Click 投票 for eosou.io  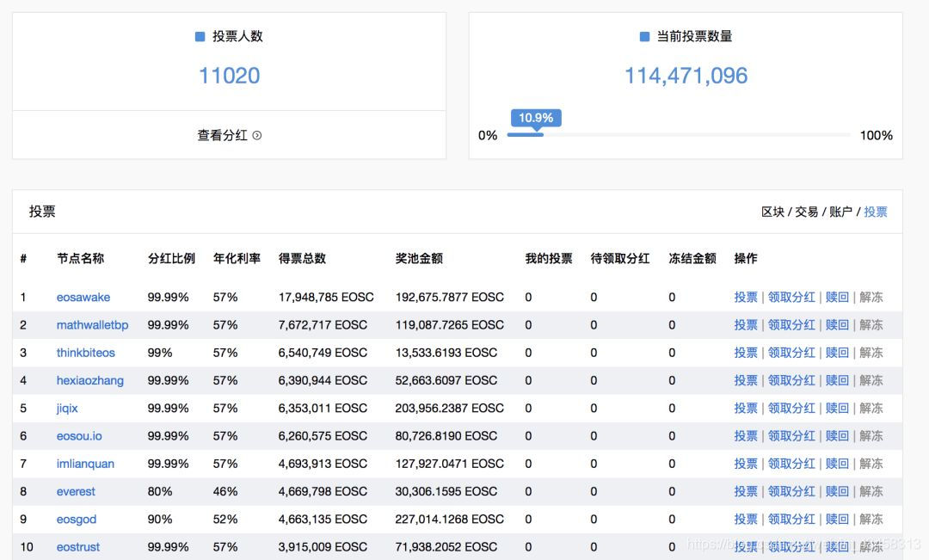(745, 436)
